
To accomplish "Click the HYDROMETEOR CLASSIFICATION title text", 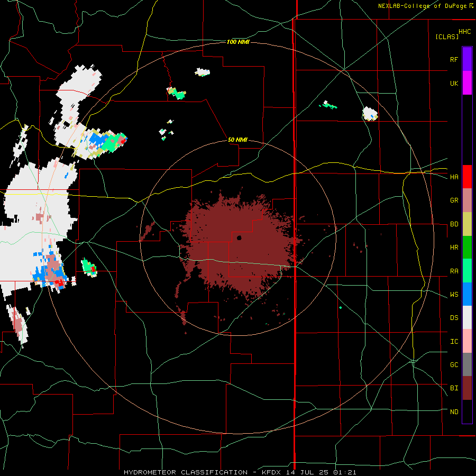I will (186, 472).
